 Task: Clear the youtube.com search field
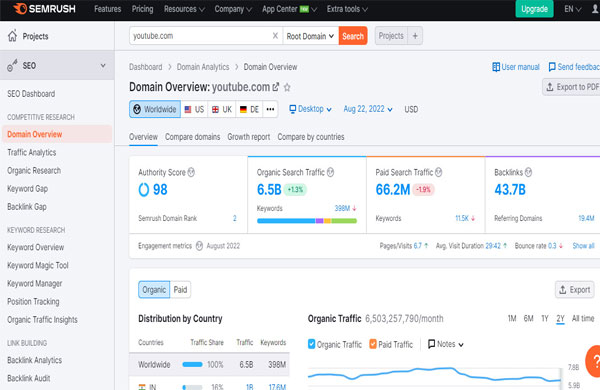tap(275, 36)
